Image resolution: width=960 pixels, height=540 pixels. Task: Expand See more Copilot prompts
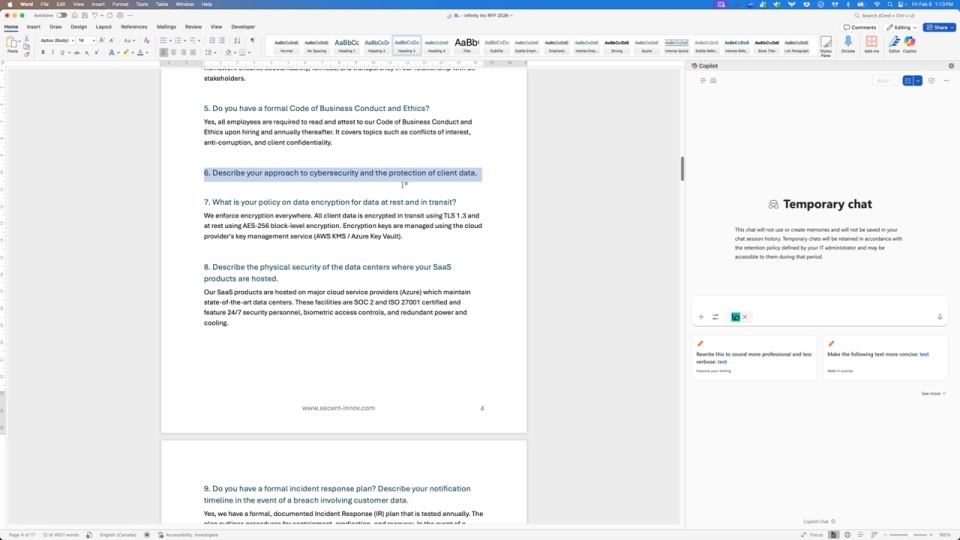933,394
